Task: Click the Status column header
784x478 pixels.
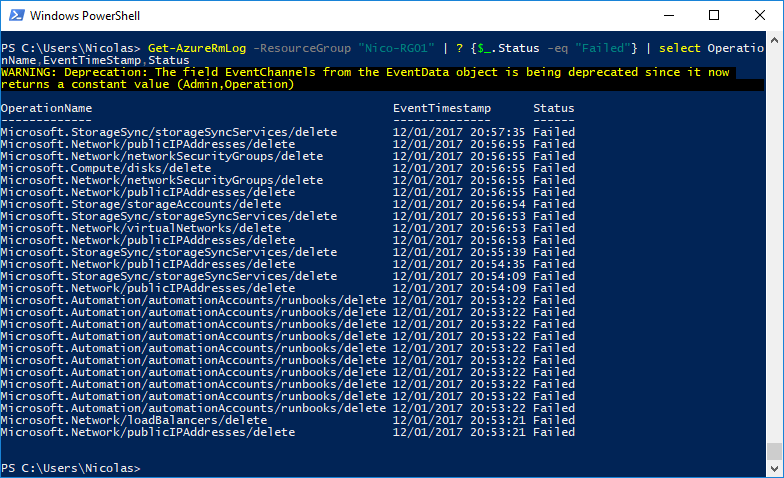Action: (554, 108)
